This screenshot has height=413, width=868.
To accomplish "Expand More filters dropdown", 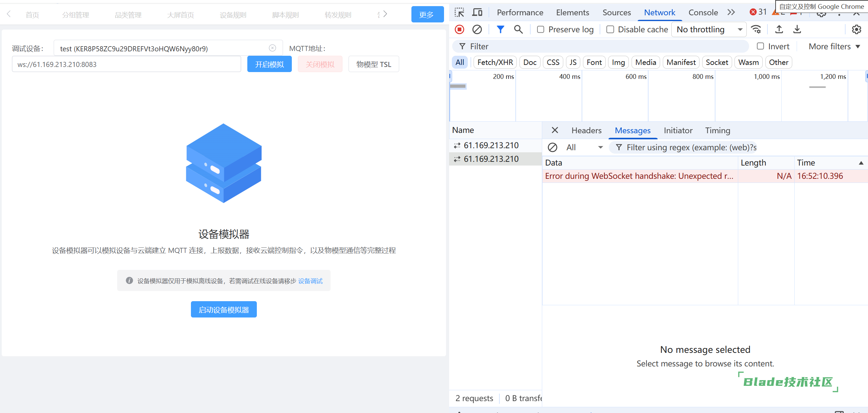I will (834, 47).
